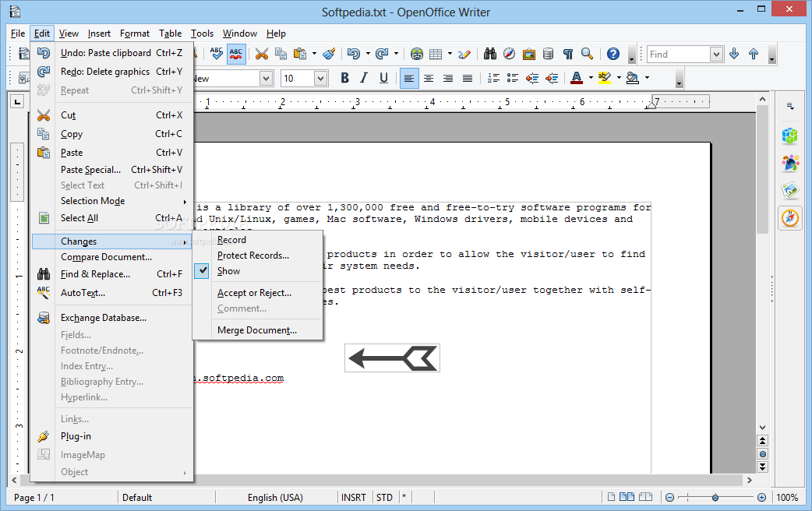Open the Gallery picture icon in toolbar
812x511 pixels.
[528, 54]
